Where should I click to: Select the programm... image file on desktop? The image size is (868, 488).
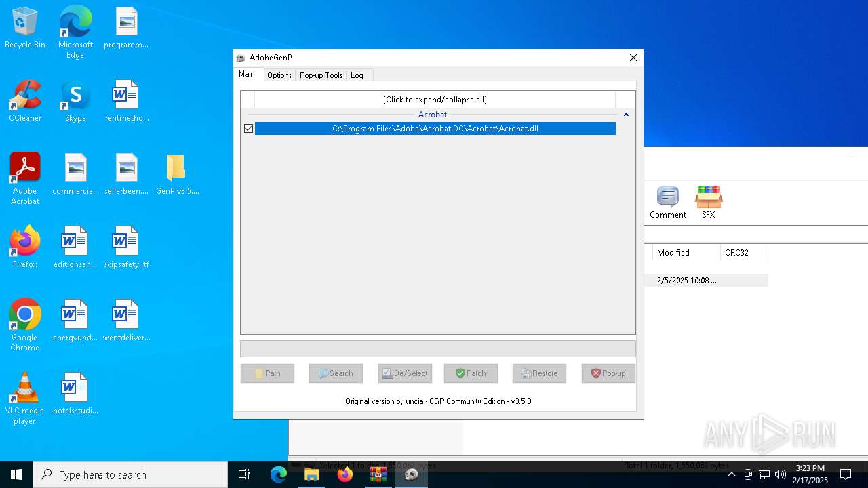[126, 28]
